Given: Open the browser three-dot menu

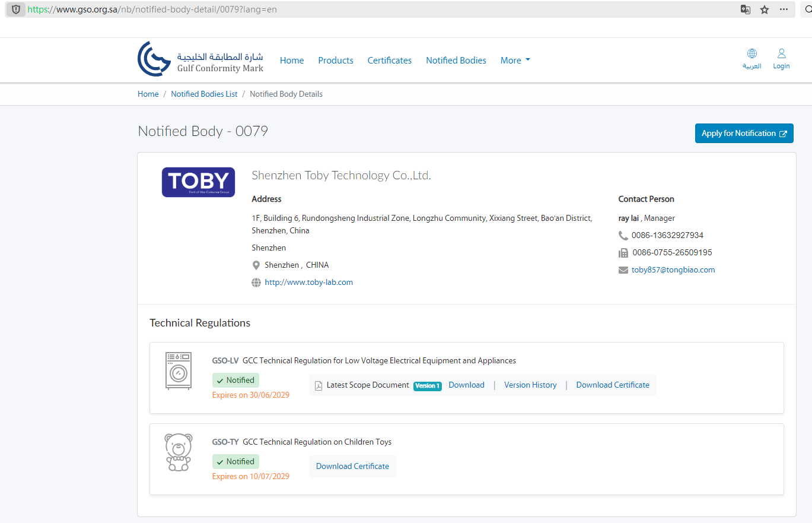Looking at the screenshot, I should pyautogui.click(x=784, y=9).
